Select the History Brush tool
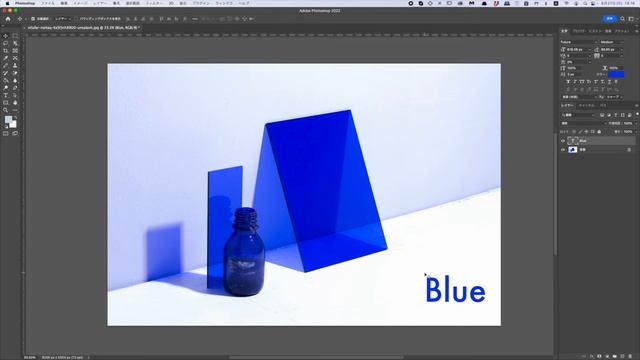Image resolution: width=640 pixels, height=360 pixels. coord(6,73)
